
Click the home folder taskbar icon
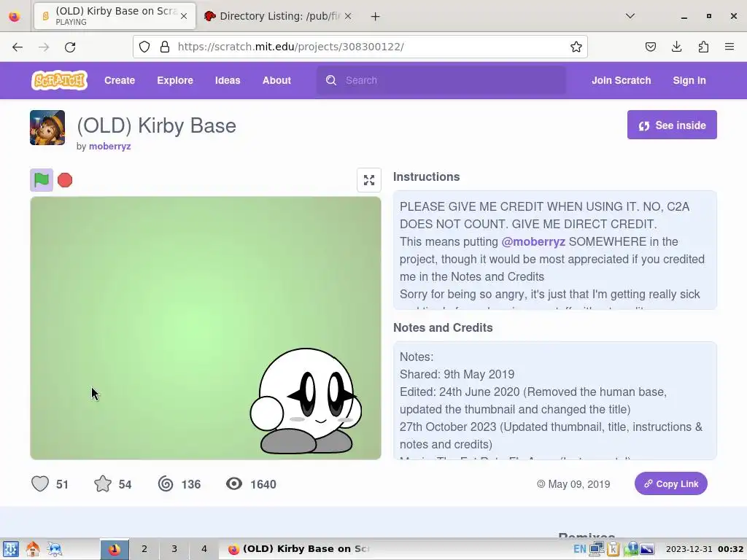(33, 549)
